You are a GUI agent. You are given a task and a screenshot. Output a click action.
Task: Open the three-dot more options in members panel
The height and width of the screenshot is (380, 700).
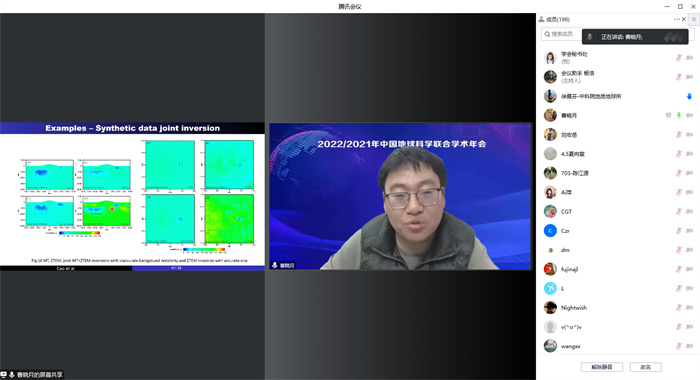[677, 19]
